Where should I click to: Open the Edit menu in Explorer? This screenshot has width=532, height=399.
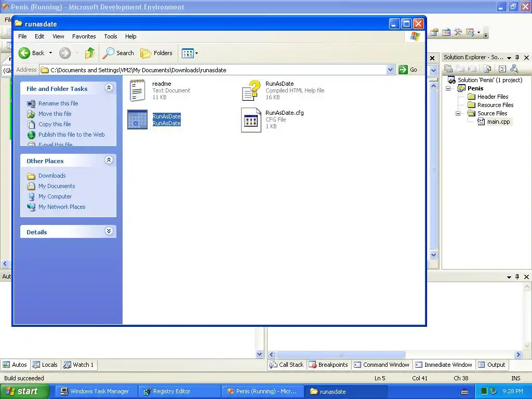coord(39,36)
